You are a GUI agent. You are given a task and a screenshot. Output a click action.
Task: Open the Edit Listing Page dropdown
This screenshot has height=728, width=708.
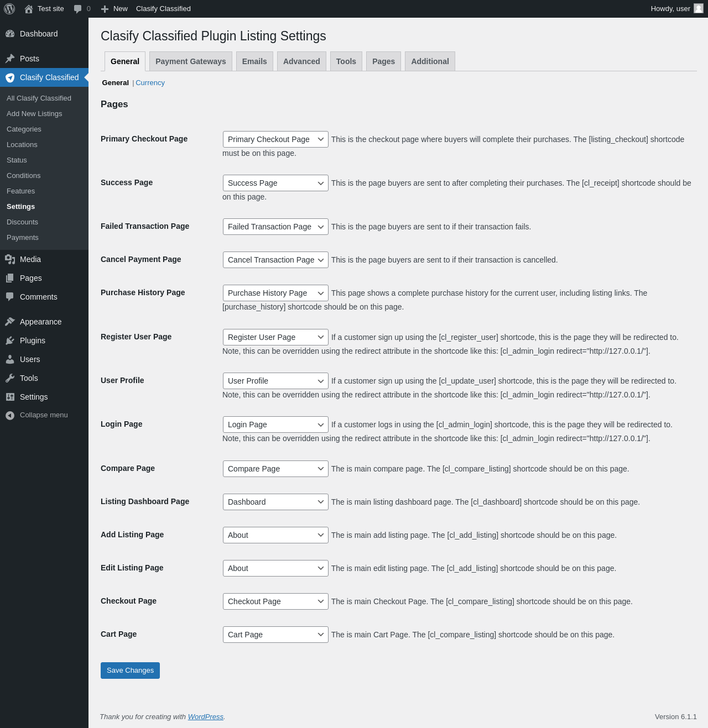point(275,568)
